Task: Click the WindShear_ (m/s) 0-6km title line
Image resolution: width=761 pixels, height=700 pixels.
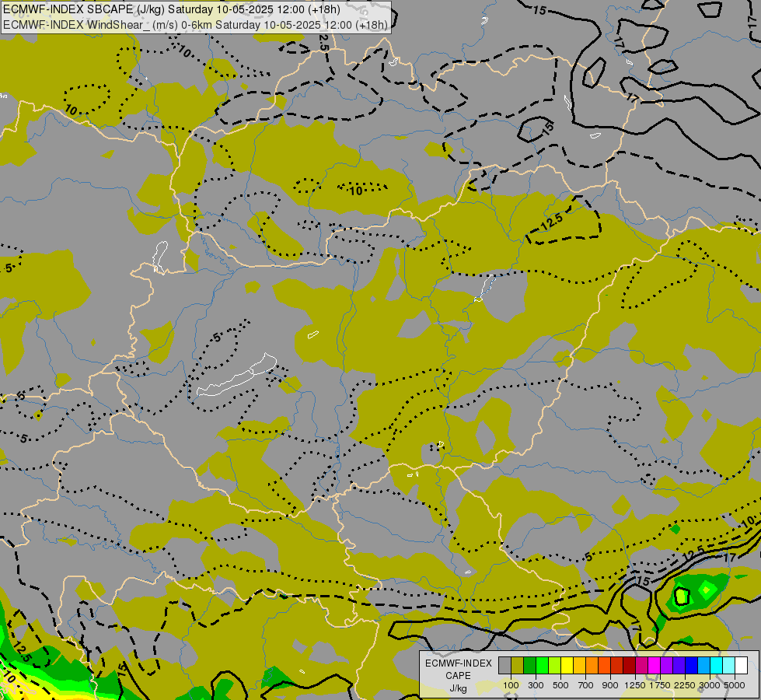Action: click(195, 25)
